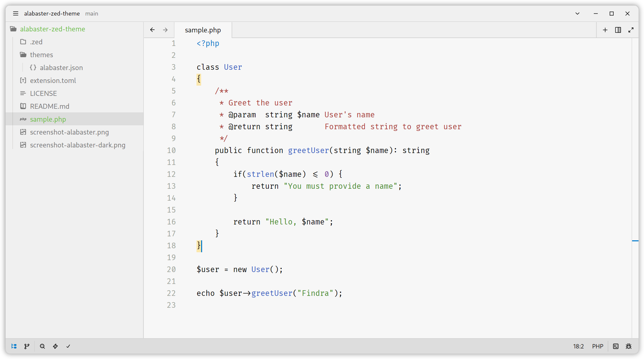Click the "You must provide a name" string

point(340,186)
